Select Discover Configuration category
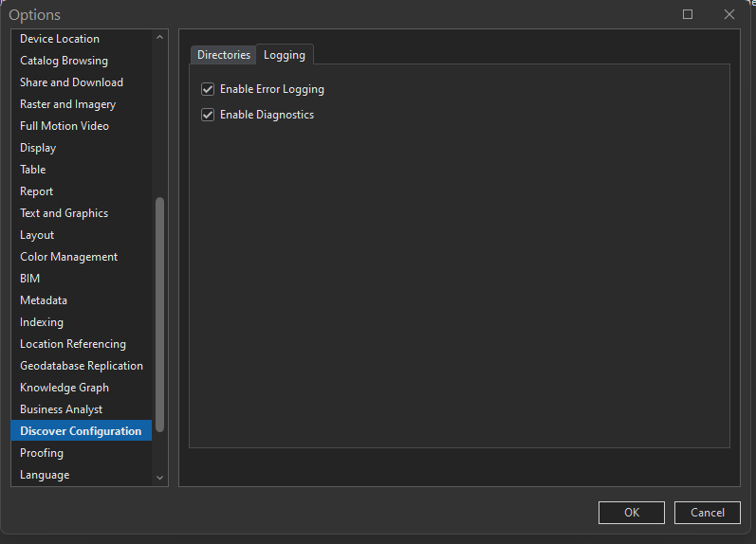Image resolution: width=756 pixels, height=544 pixels. tap(81, 431)
